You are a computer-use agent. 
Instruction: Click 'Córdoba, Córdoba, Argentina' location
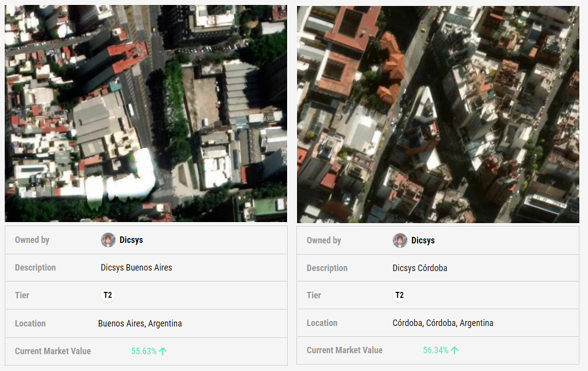[x=443, y=323]
